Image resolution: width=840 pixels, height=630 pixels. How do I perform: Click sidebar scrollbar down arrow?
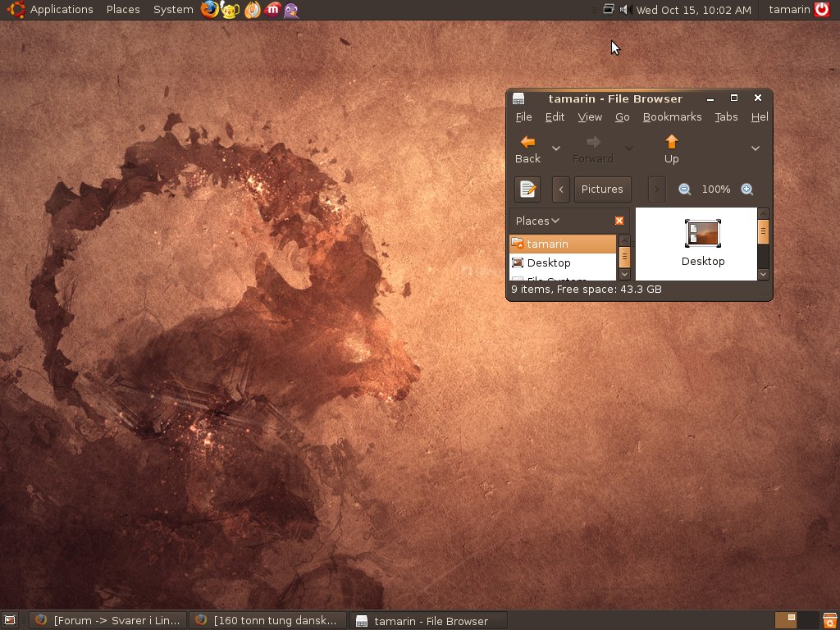click(624, 274)
